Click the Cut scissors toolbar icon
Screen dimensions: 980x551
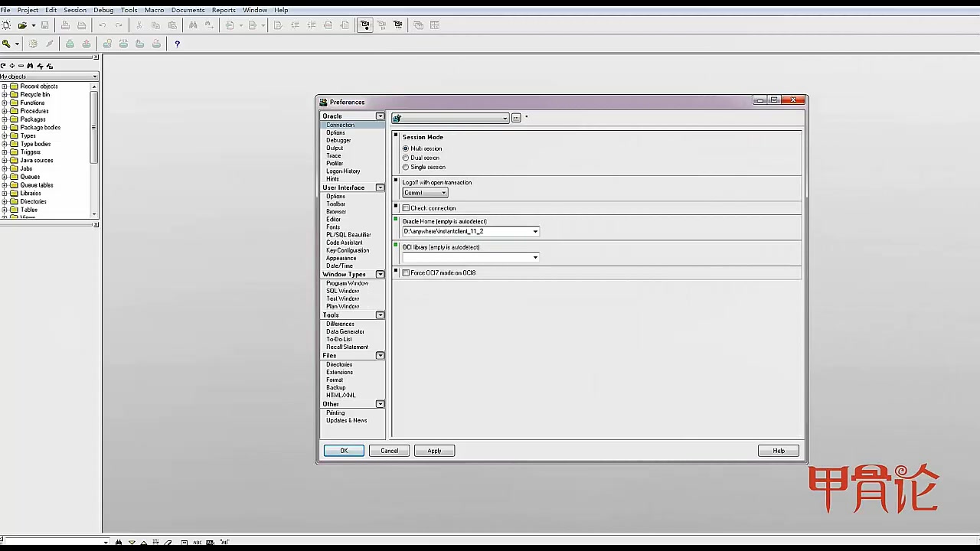[139, 25]
